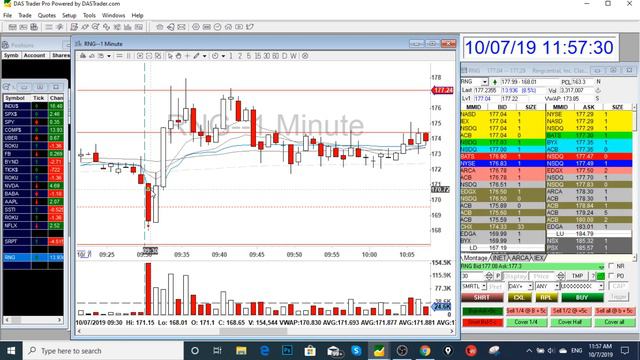Click the chart horizontal scrollbar thumb

click(253, 331)
